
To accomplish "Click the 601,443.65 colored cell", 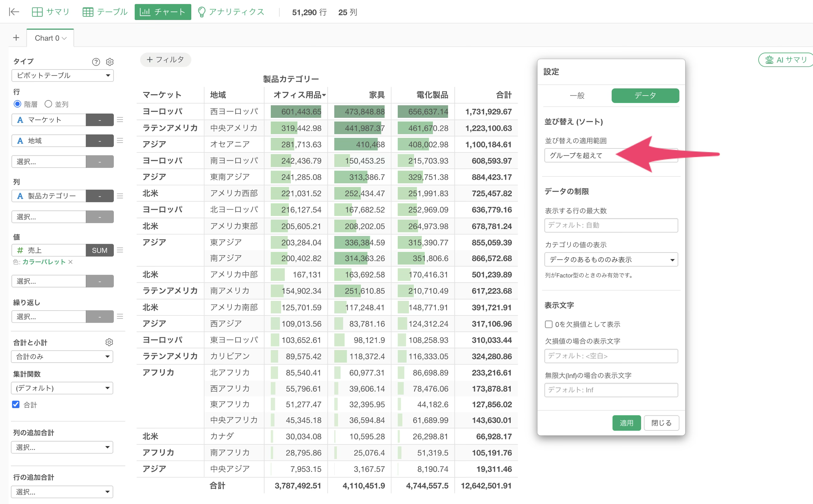I will [x=296, y=111].
